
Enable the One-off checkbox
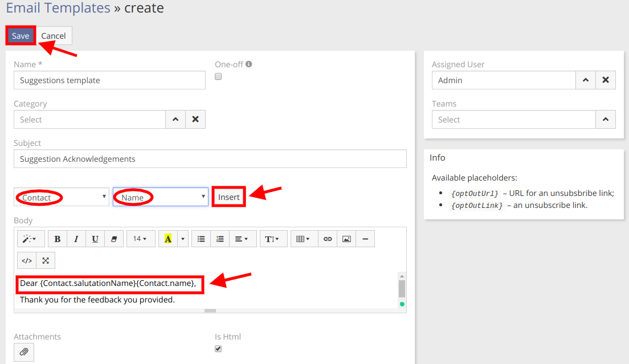(218, 76)
